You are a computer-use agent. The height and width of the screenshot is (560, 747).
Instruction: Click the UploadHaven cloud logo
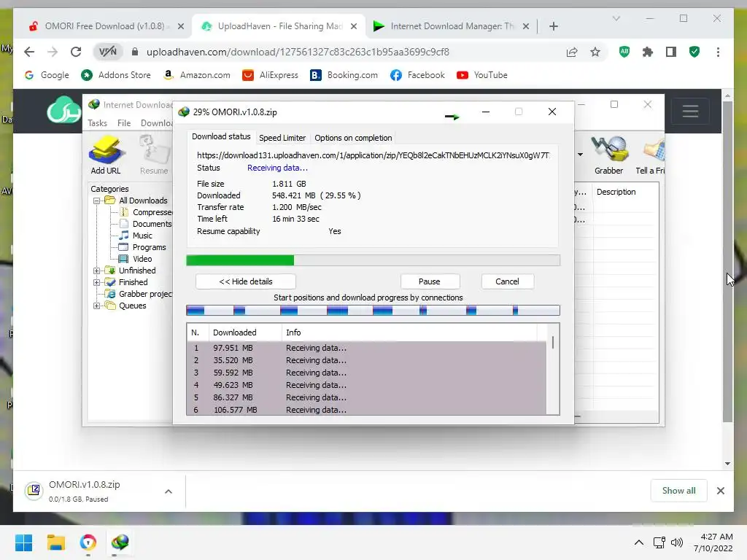(64, 110)
